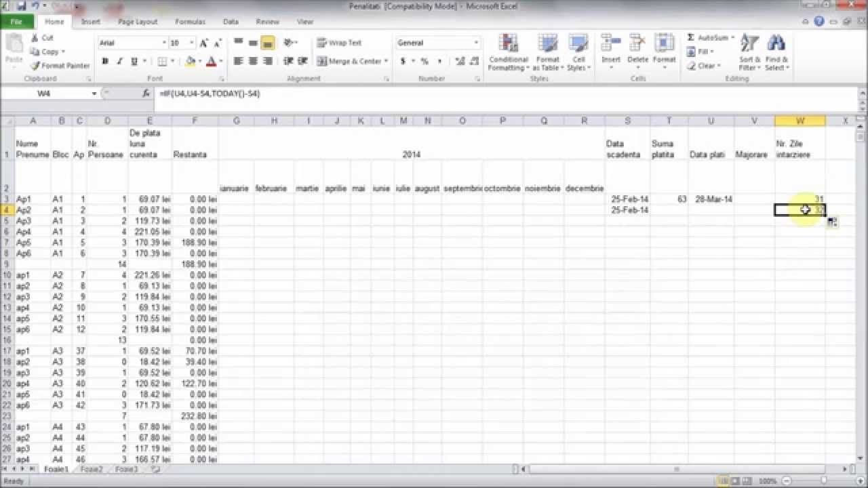Open Find & Select menu
Viewport: 868px width, 488px height.
pos(776,52)
